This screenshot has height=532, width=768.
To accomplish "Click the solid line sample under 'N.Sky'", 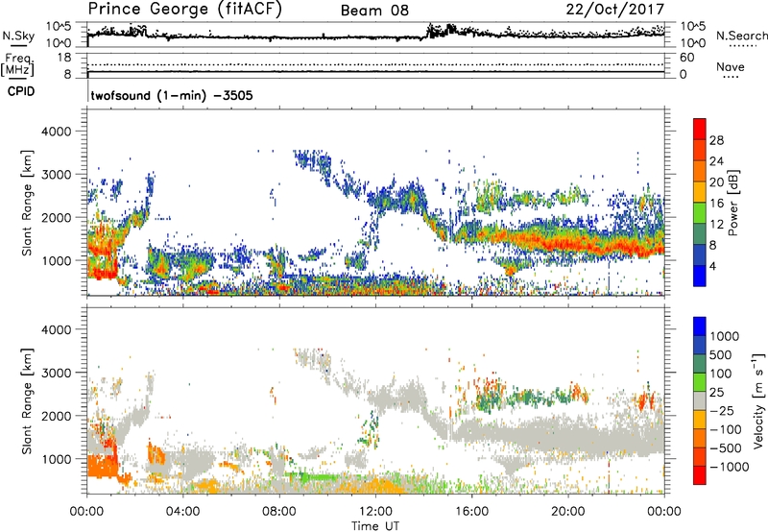I will click(x=18, y=45).
